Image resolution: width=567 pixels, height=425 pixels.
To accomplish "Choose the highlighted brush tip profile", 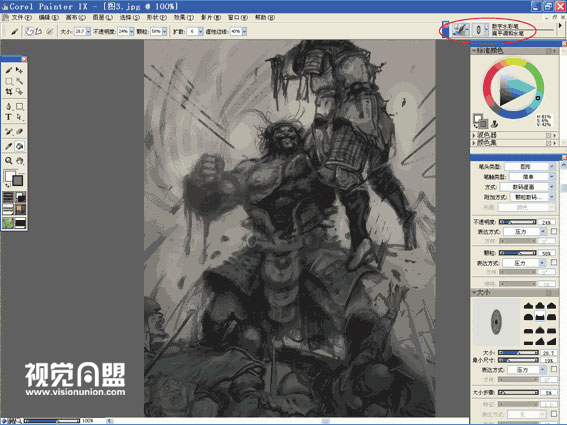I will [x=540, y=316].
